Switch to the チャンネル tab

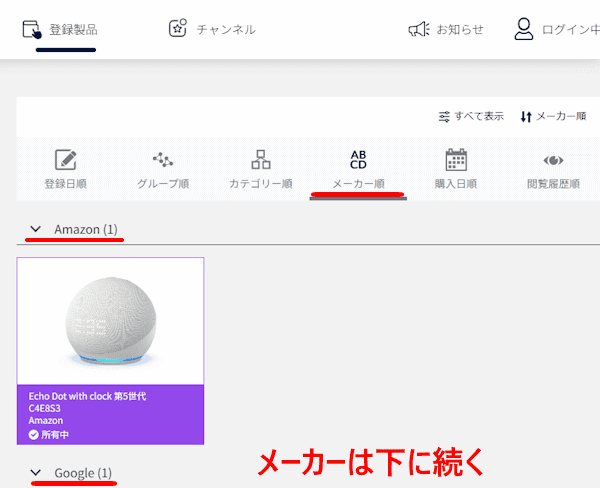pyautogui.click(x=226, y=29)
